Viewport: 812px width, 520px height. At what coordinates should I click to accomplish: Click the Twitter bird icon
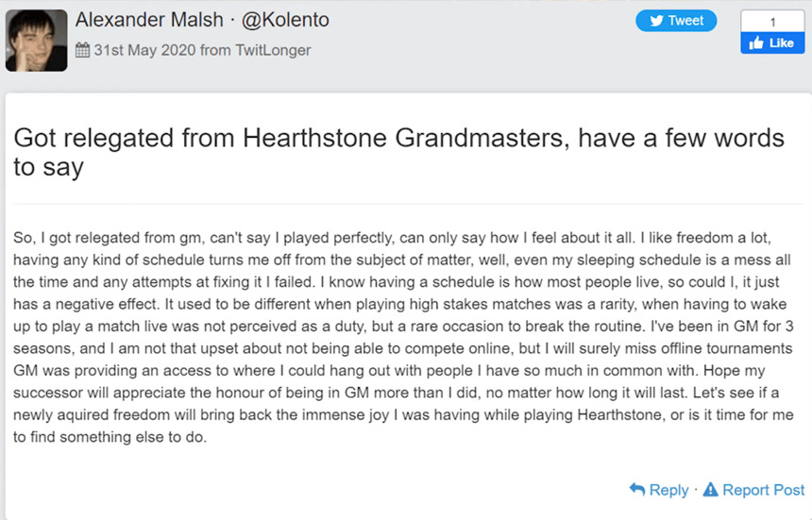pyautogui.click(x=656, y=21)
